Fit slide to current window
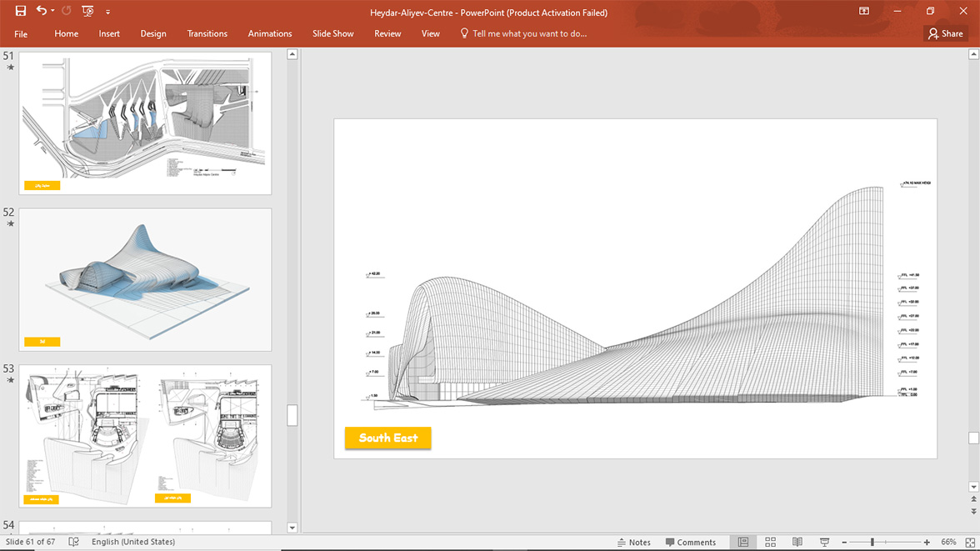The height and width of the screenshot is (551, 980). (970, 542)
